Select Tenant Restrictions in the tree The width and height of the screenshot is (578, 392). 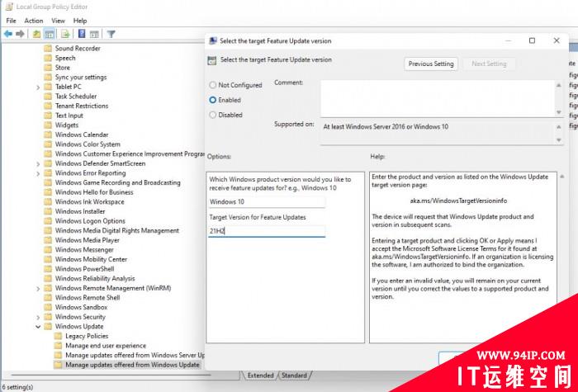[x=82, y=106]
